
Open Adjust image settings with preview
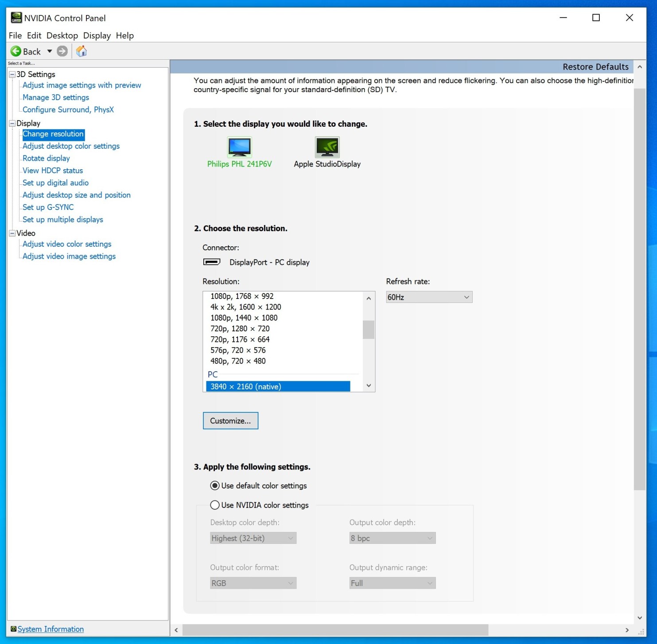point(82,85)
